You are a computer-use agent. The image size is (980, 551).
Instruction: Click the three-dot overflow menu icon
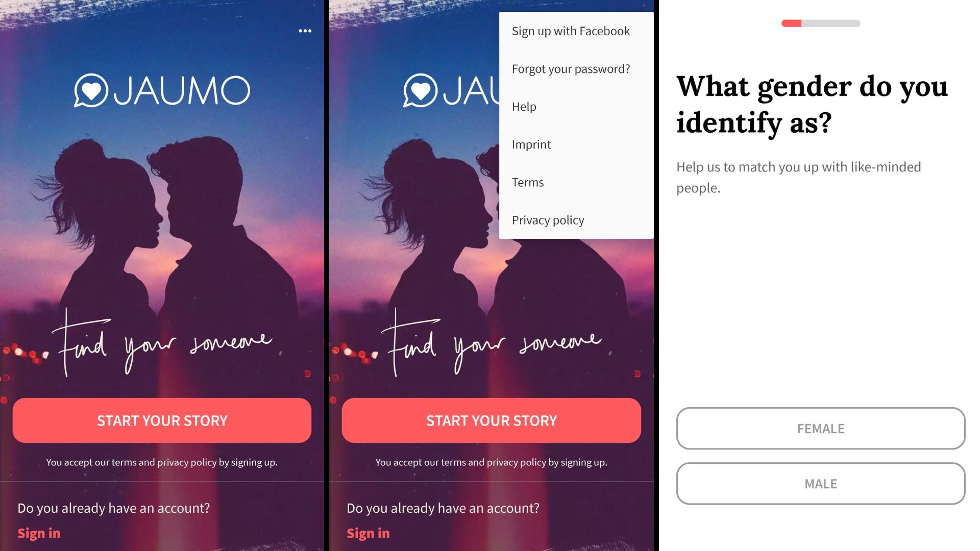(304, 31)
